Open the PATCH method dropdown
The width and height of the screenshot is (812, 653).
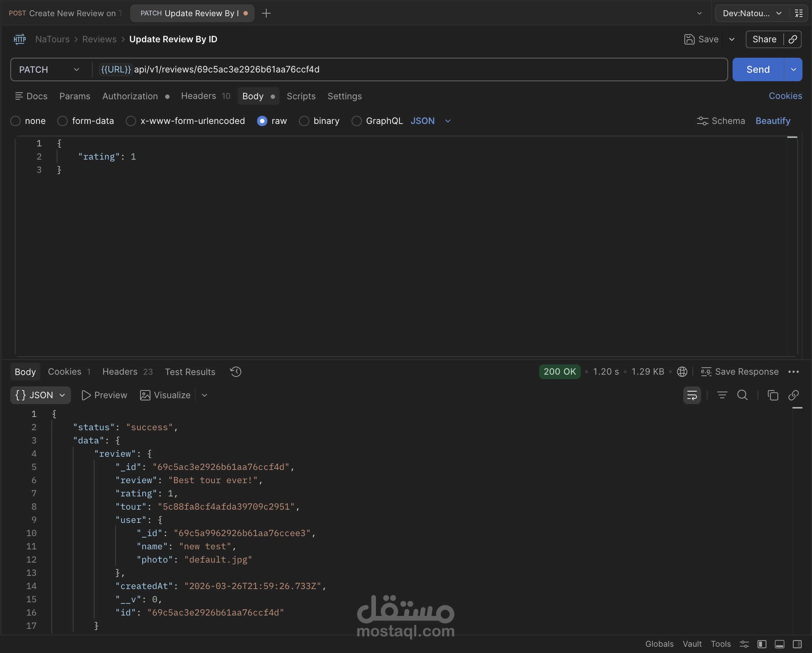pyautogui.click(x=49, y=69)
